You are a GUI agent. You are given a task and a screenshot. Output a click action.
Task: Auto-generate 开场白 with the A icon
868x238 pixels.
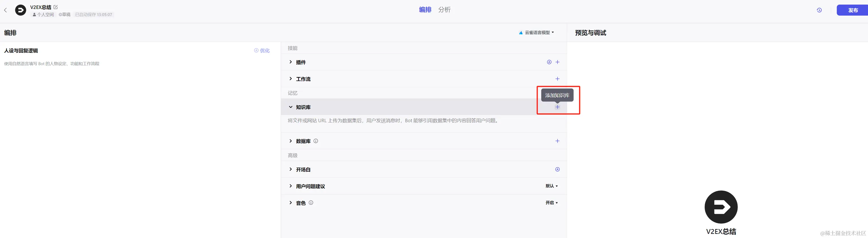click(557, 169)
